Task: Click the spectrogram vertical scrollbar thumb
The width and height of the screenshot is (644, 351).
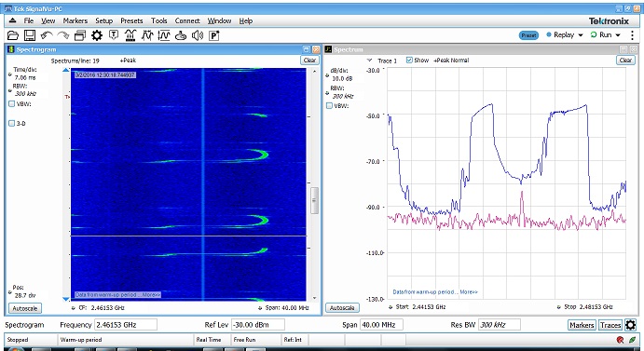Action: click(x=314, y=200)
